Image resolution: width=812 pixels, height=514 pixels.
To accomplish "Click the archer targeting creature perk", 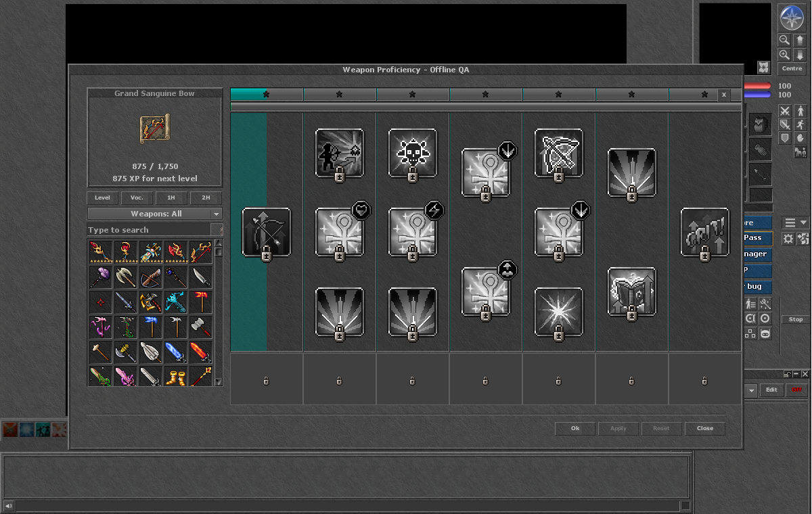I will click(x=340, y=153).
